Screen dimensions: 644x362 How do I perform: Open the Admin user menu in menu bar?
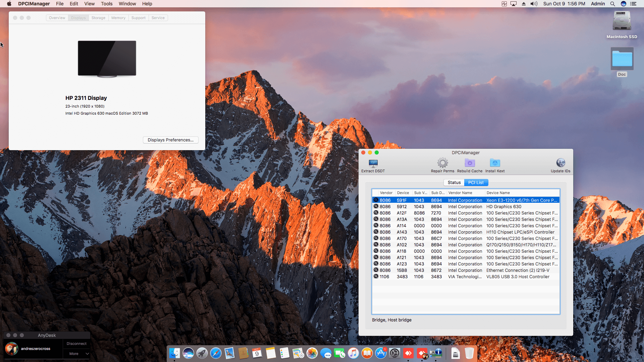tap(598, 4)
